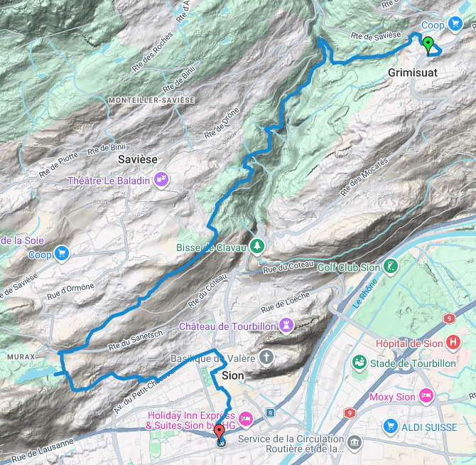Open the ALDI SUISSE shopping cart pin
476x465 pixels.
coord(391,427)
